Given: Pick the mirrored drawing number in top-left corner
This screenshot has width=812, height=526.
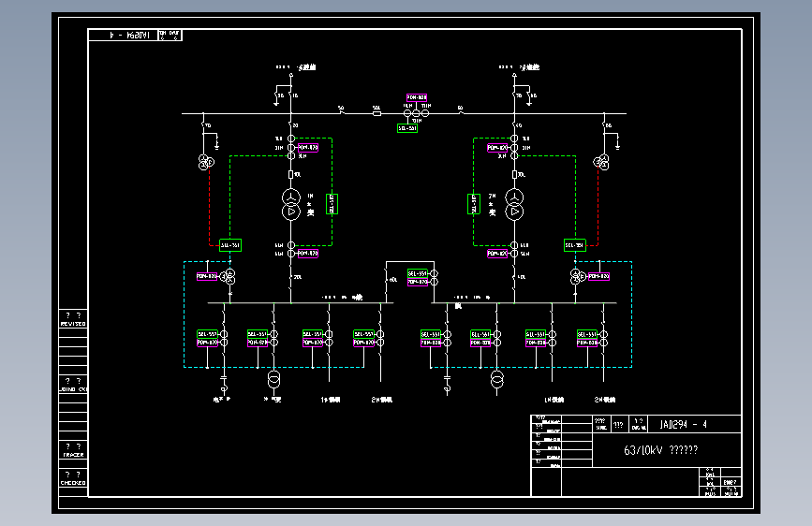Looking at the screenshot, I should 129,36.
